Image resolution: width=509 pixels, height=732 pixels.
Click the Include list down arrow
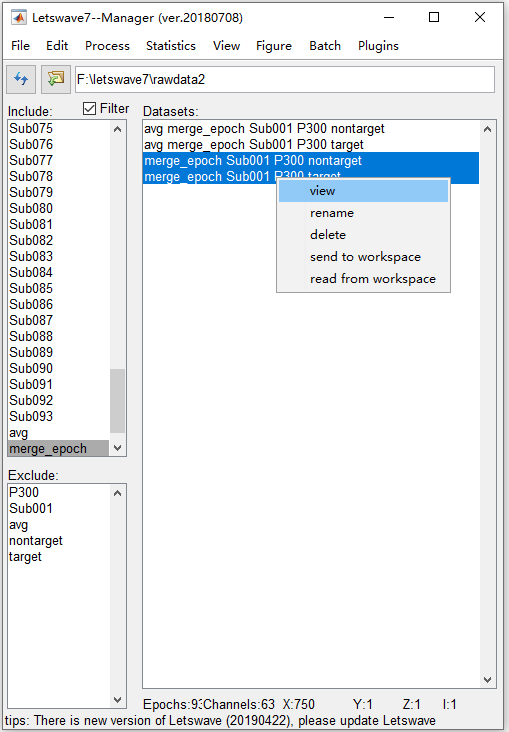coord(118,448)
